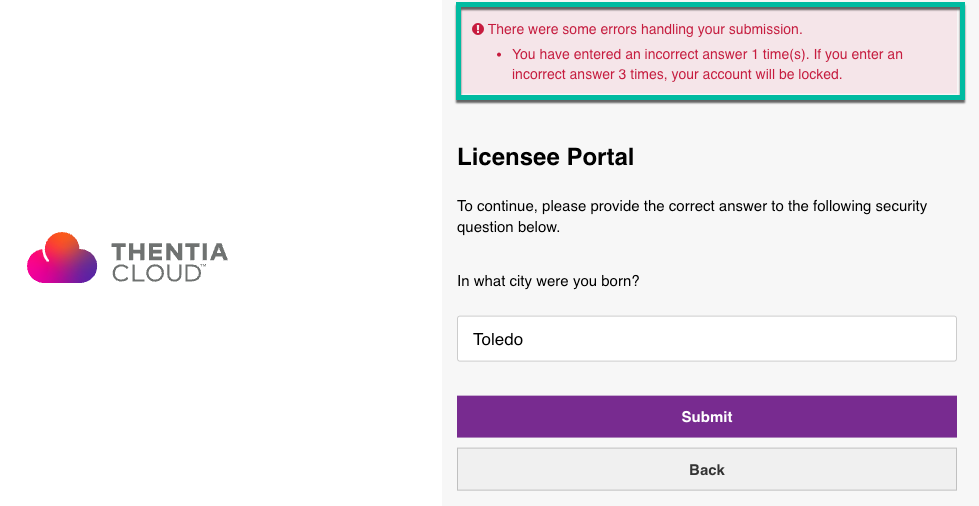Image resolution: width=979 pixels, height=506 pixels.
Task: Click the green border of the error alert box
Action: click(709, 5)
